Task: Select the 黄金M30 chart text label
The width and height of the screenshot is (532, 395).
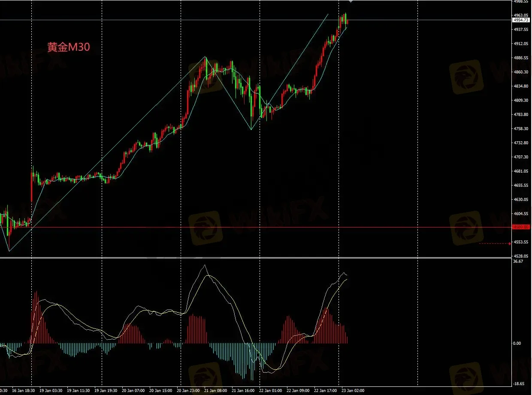Action: click(x=69, y=48)
